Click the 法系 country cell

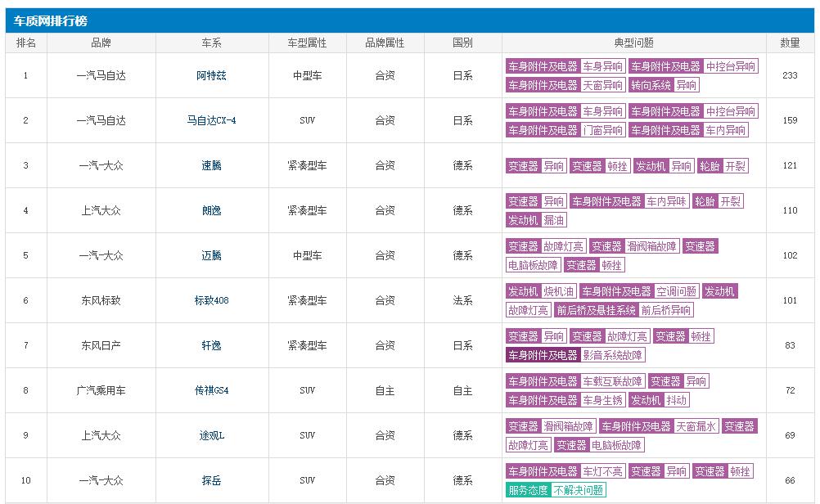pyautogui.click(x=463, y=300)
